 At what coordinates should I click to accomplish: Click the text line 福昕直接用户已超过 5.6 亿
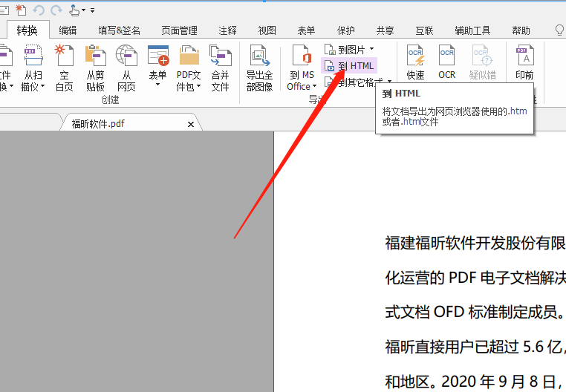tap(475, 347)
